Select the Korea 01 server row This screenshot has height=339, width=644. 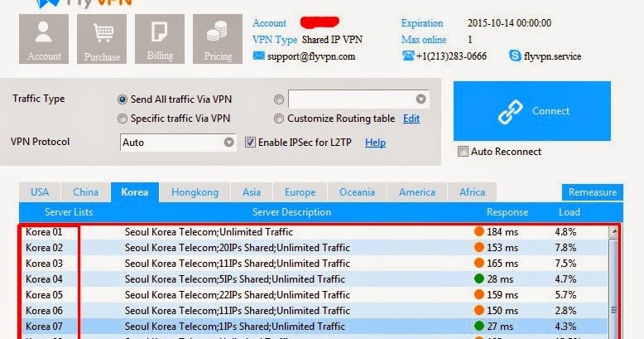click(x=315, y=231)
